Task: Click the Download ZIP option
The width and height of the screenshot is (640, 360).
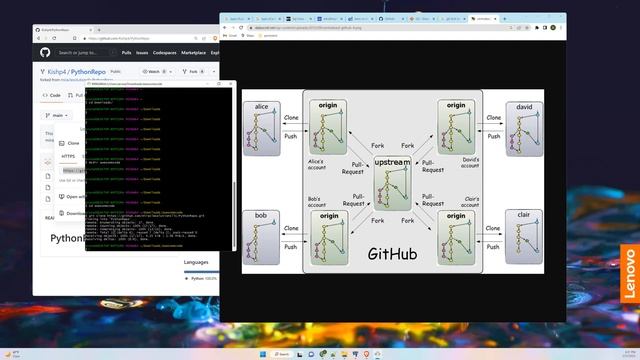Action: click(x=73, y=213)
